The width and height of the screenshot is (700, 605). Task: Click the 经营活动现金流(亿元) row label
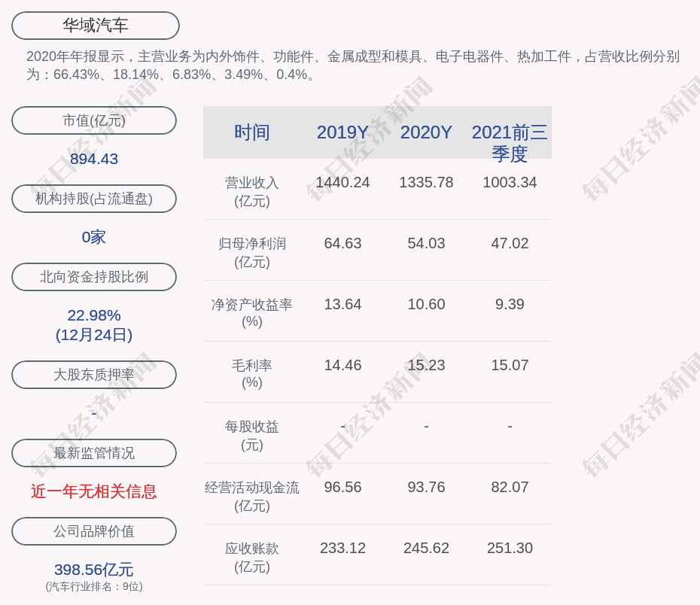click(x=251, y=497)
